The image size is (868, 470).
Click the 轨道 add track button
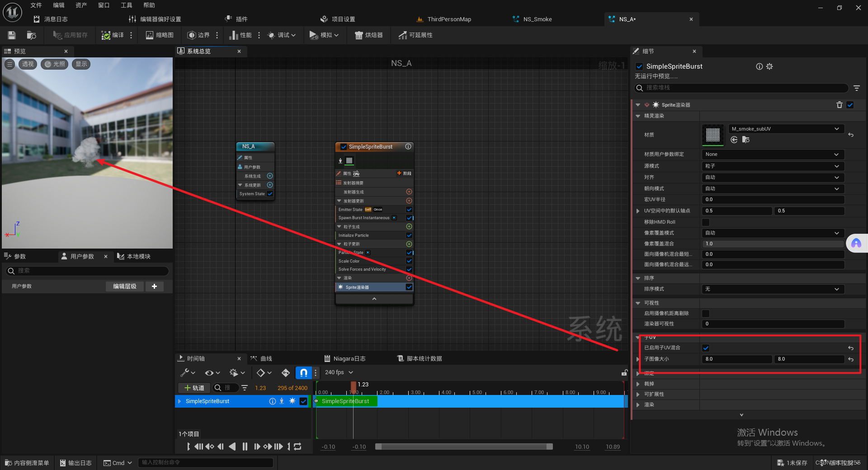coord(194,388)
